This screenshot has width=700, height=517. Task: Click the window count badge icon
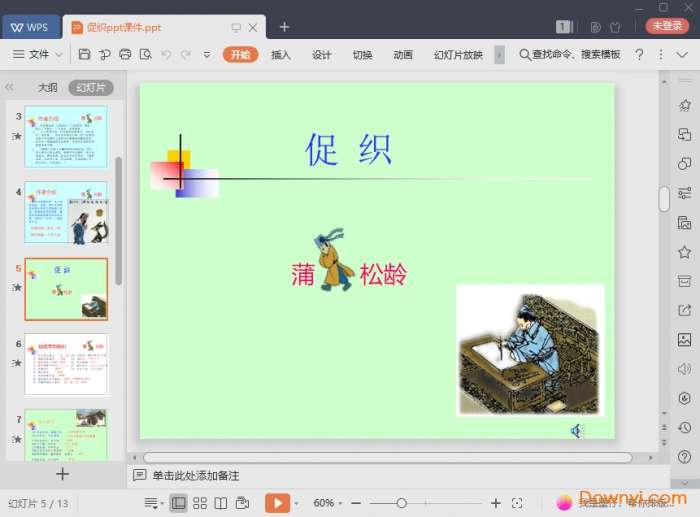point(563,27)
